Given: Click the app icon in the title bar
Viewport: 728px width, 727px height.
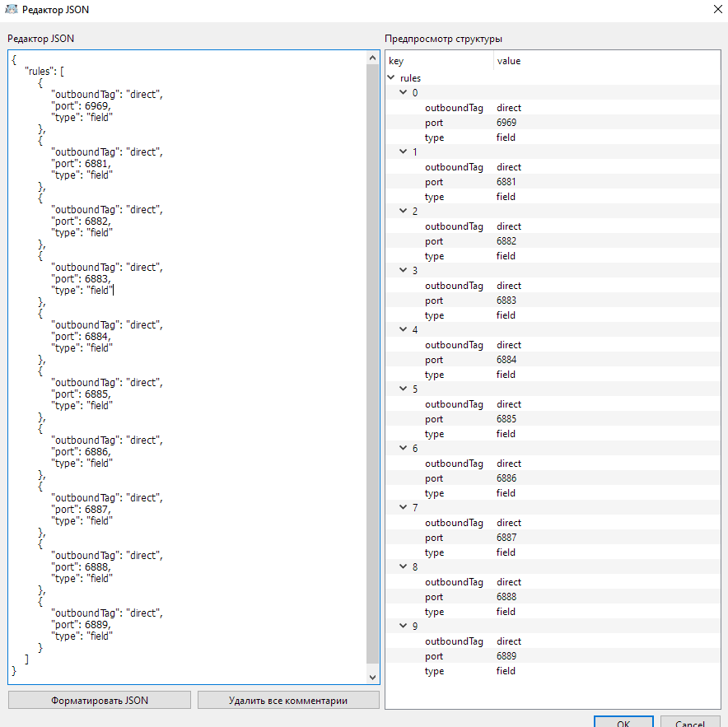Looking at the screenshot, I should click(12, 9).
